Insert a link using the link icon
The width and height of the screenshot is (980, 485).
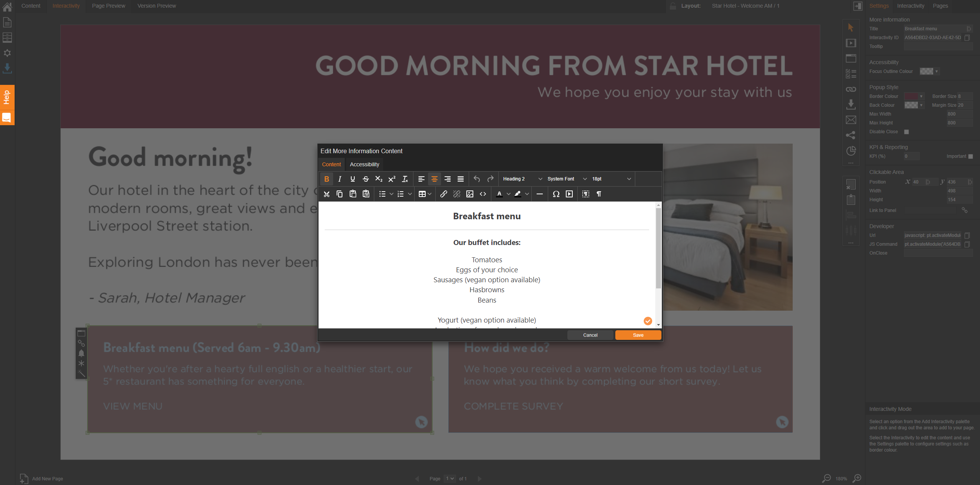[x=443, y=194]
